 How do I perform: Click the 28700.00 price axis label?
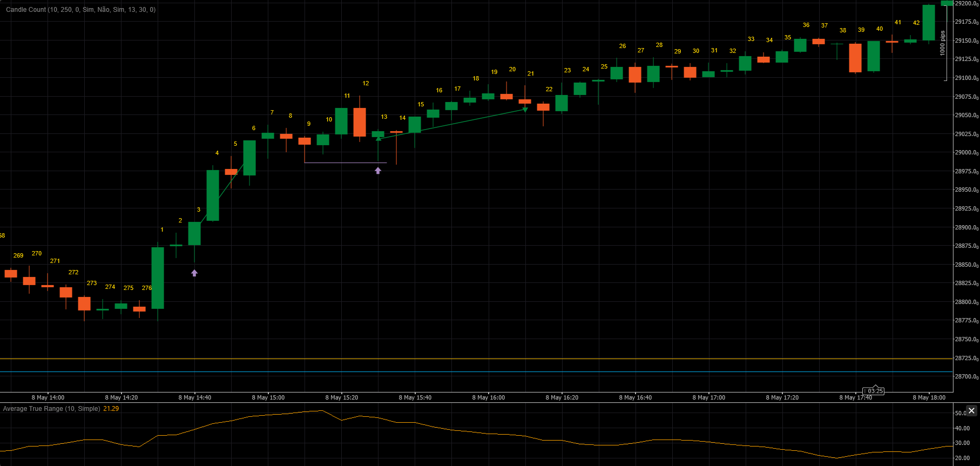pyautogui.click(x=967, y=376)
